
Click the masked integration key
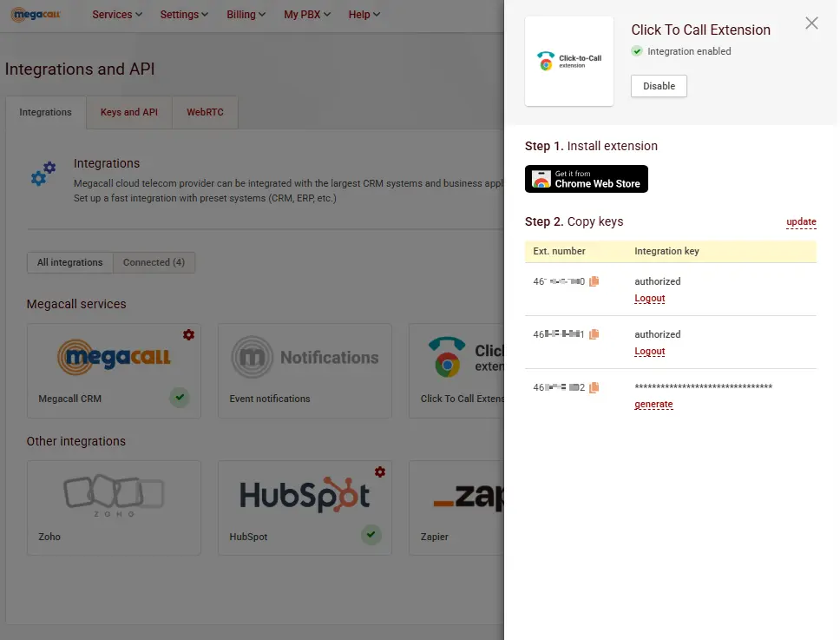click(704, 387)
